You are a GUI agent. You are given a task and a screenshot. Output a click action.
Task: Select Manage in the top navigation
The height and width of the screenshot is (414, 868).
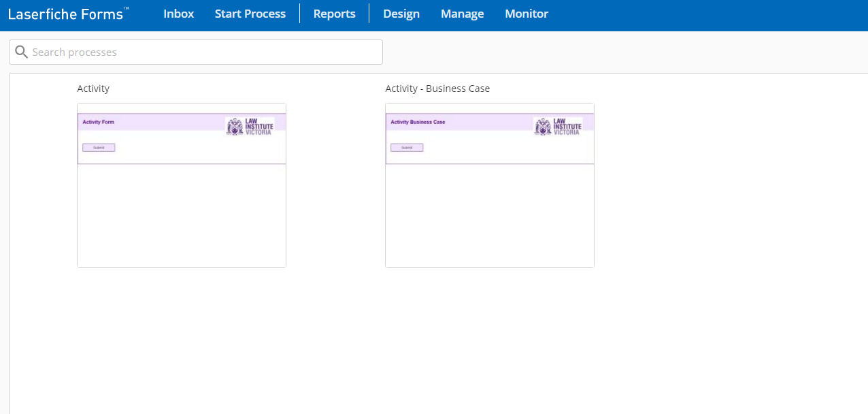462,14
